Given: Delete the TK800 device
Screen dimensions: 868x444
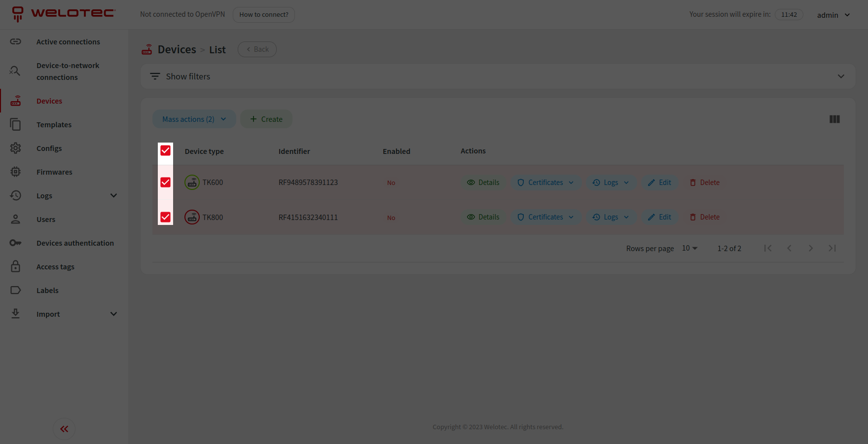Looking at the screenshot, I should [705, 217].
